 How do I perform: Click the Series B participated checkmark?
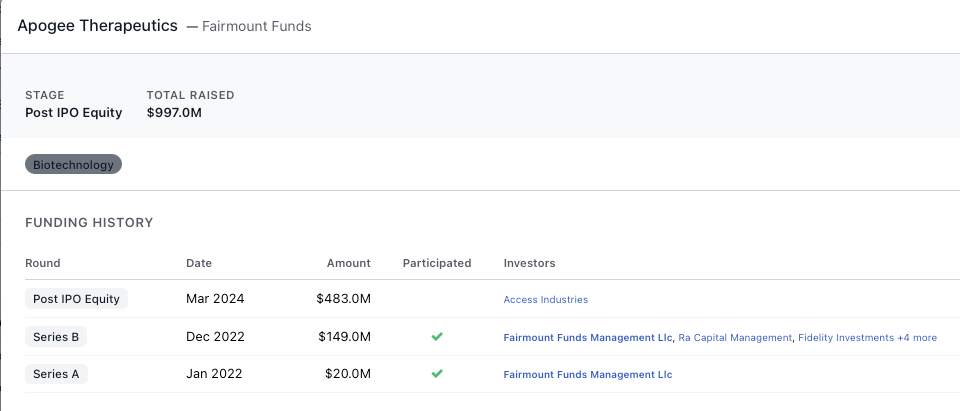tap(437, 337)
